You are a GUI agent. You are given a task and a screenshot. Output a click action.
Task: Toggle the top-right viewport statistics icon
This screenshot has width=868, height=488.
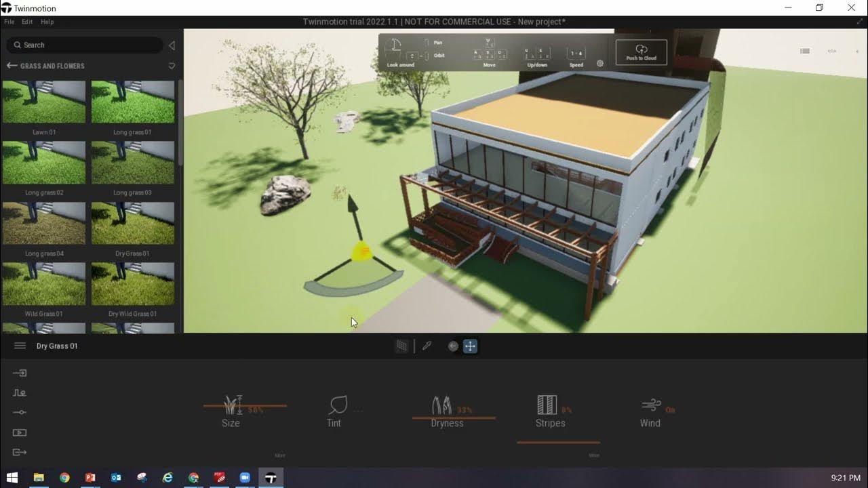[805, 51]
